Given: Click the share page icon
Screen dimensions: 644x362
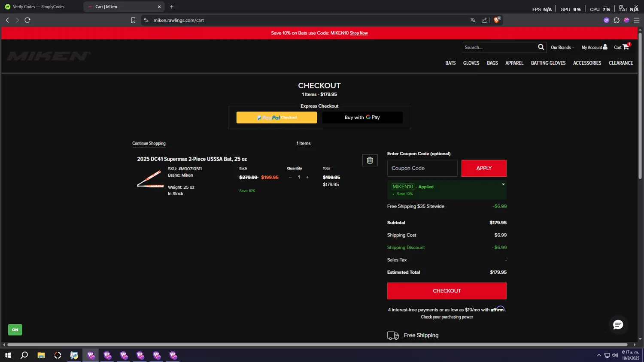Looking at the screenshot, I should click(484, 20).
